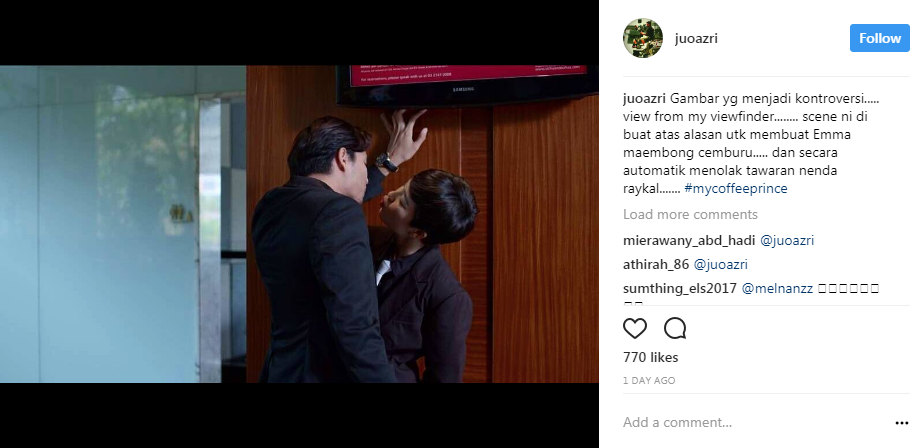
Task: Follow the juoazri account
Action: (880, 38)
